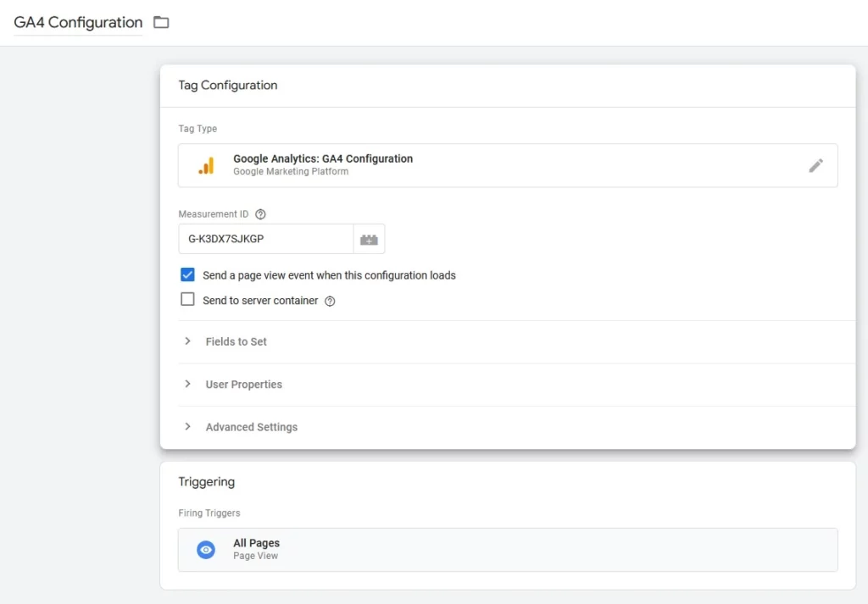Open the Tag Type selection card

(509, 165)
